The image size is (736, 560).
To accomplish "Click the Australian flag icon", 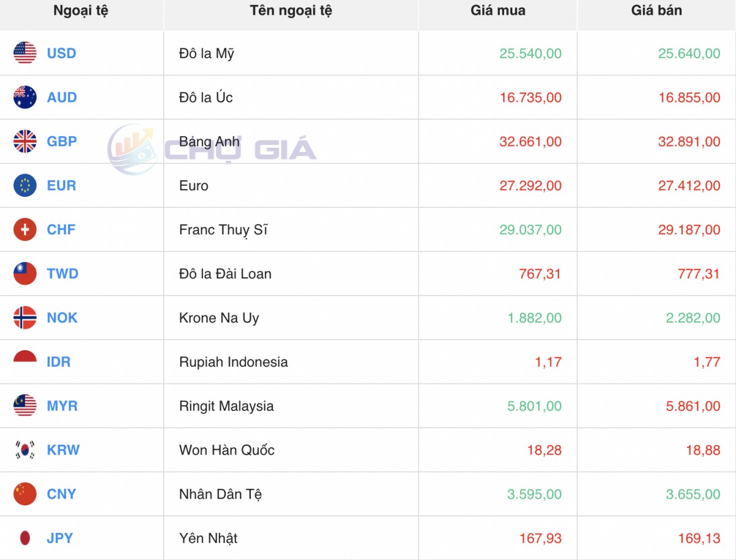I will click(x=25, y=98).
